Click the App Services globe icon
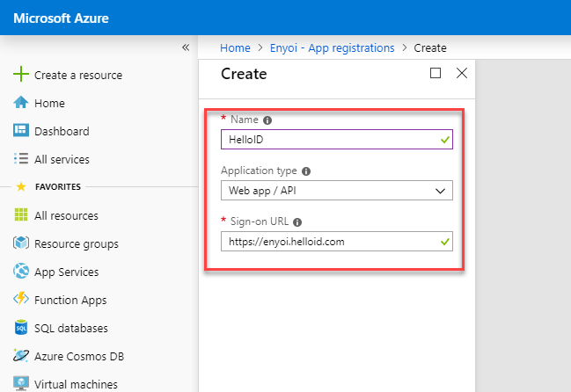 pos(21,271)
